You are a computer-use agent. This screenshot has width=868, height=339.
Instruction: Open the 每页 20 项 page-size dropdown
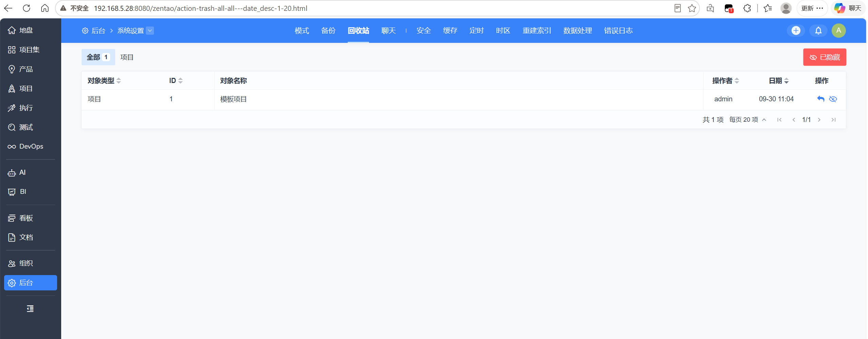[x=747, y=120]
